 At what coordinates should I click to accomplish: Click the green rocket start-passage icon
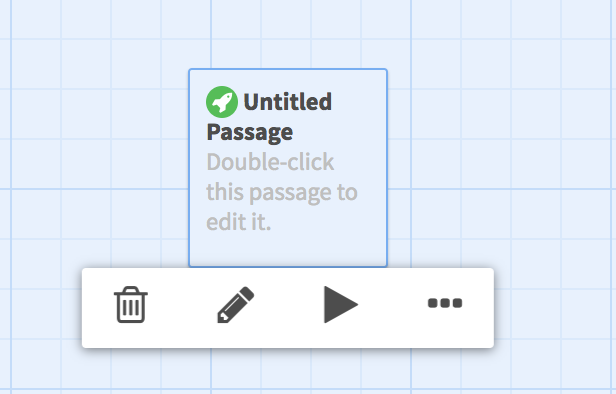click(x=222, y=102)
